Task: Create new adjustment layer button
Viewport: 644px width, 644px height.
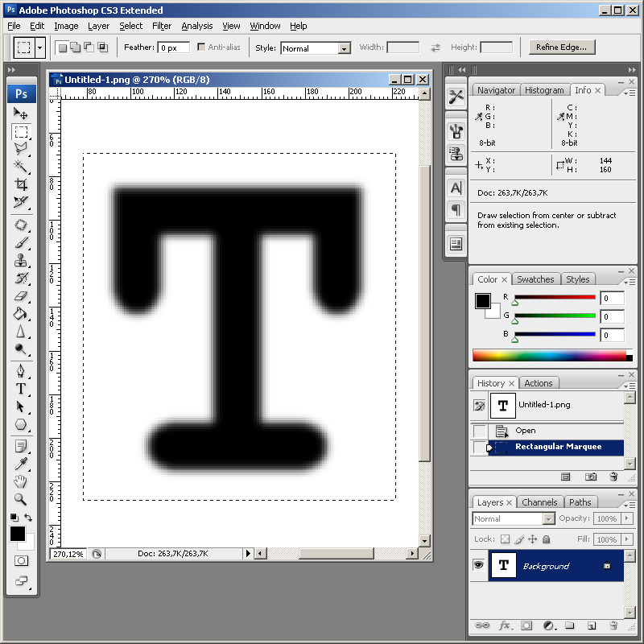Action: point(549,625)
